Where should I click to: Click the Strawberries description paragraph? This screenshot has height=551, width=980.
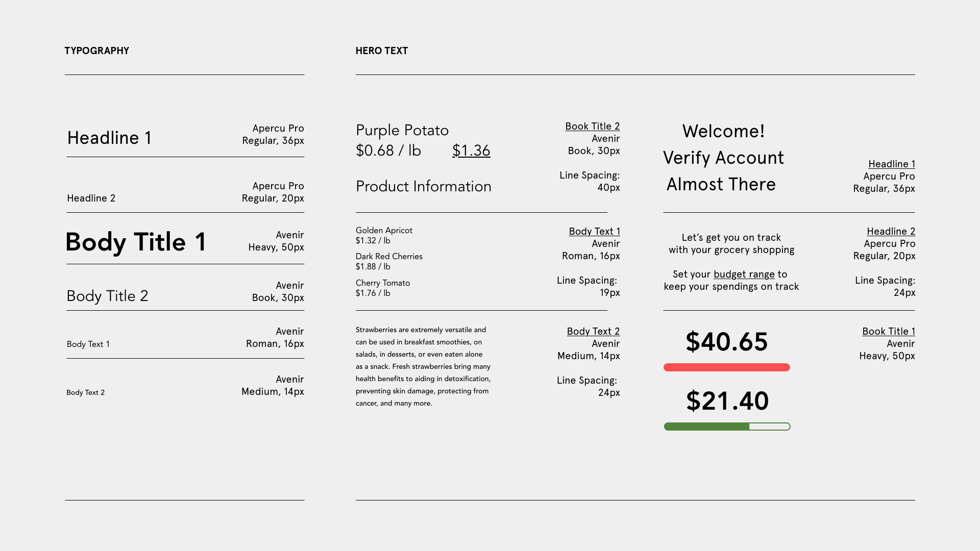pos(423,366)
